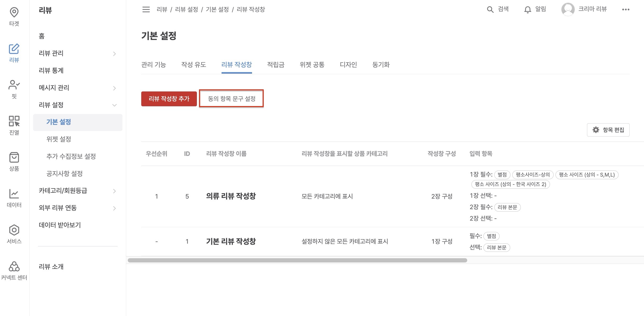Click the 항목 편집 button

608,130
